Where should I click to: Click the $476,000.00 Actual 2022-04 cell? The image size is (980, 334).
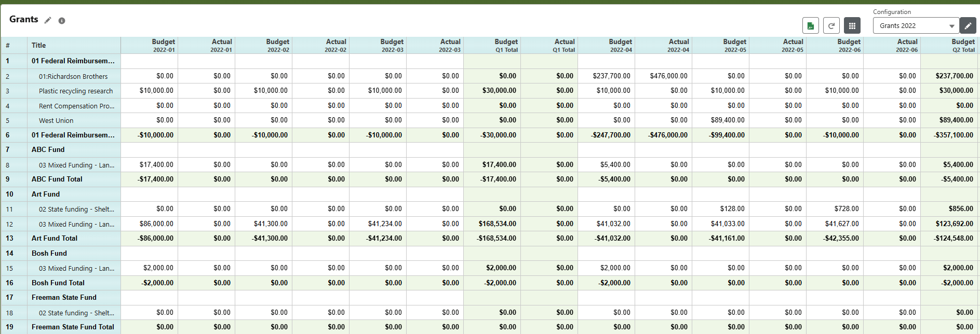pos(664,76)
